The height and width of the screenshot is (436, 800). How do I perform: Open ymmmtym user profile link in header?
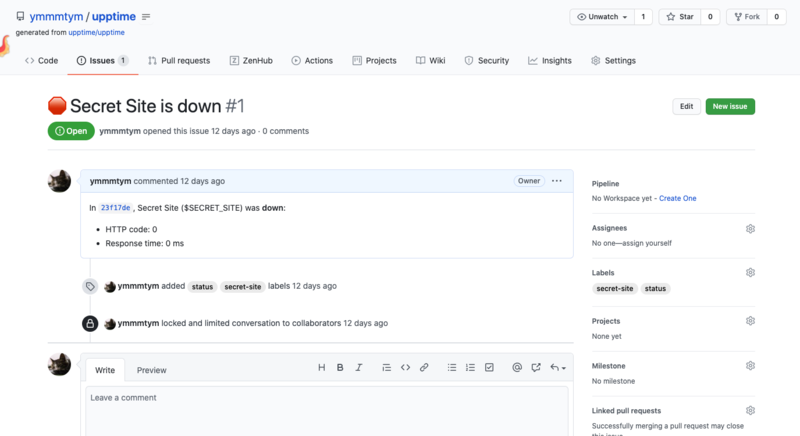click(56, 16)
